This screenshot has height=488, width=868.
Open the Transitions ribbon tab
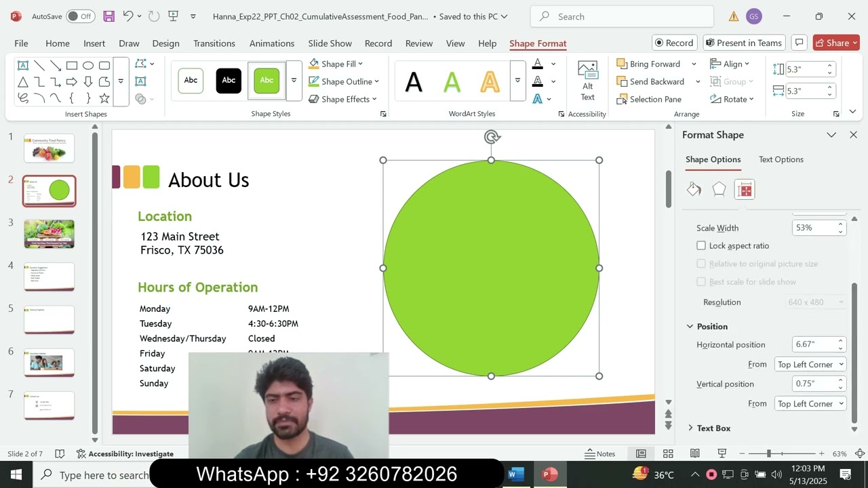[x=214, y=43]
